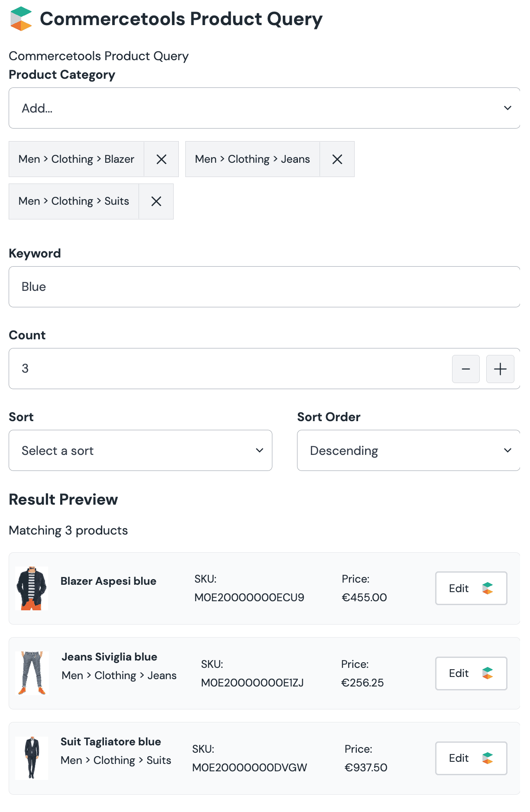Click the Blazer Aspesi blue thumbnail image
Viewport: 530px width, 812px height.
[x=32, y=588]
